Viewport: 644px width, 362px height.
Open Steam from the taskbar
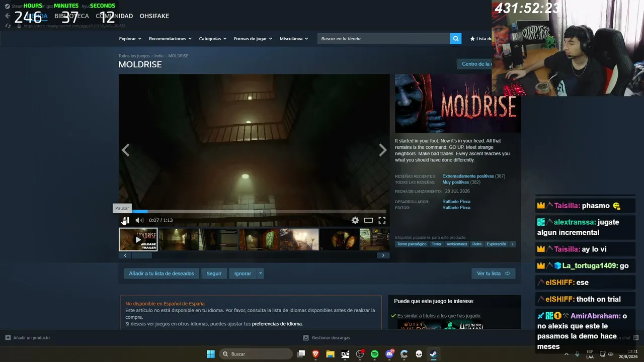point(433,354)
